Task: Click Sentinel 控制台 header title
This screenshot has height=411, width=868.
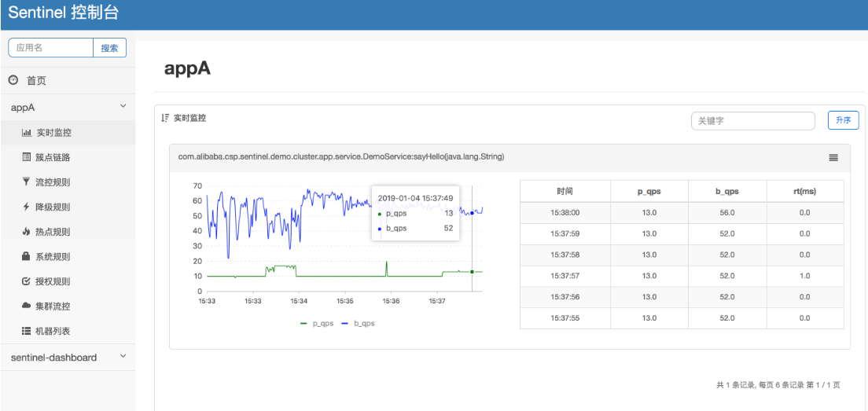Action: (x=63, y=13)
